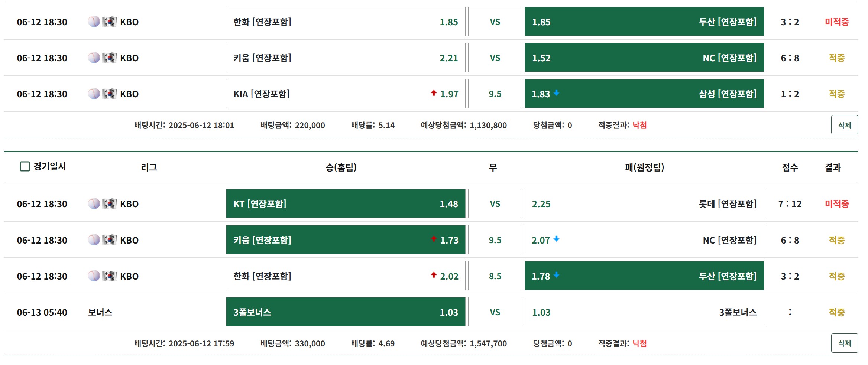Click the 9.5 handicap cell in the KIA row
The height and width of the screenshot is (365, 868).
click(x=495, y=94)
